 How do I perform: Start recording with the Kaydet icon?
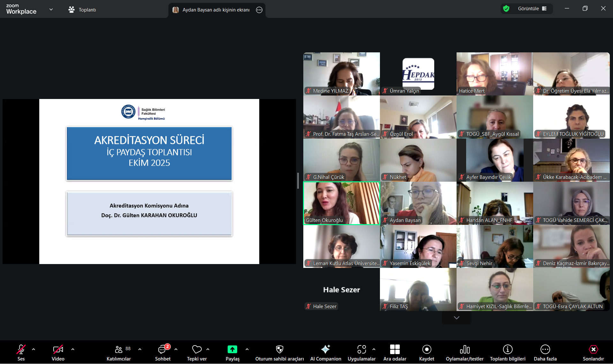tap(427, 349)
